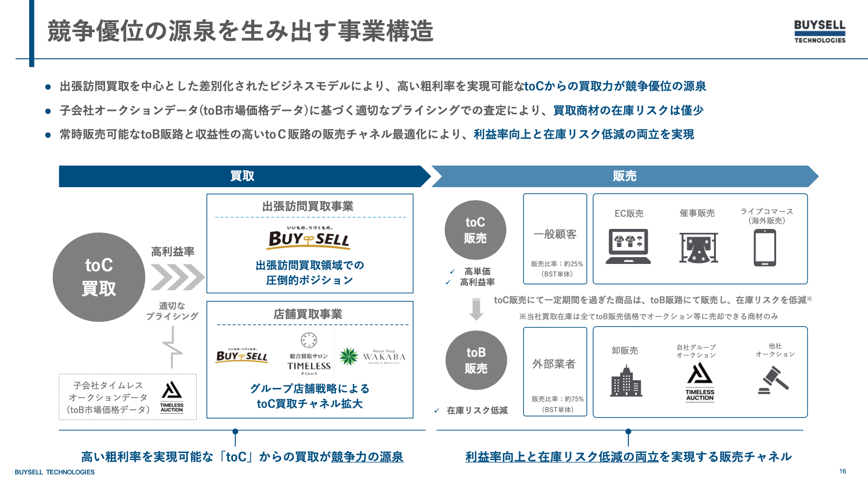
Task: Click the 在庫リスク低減 checkmark
Action: [436, 411]
